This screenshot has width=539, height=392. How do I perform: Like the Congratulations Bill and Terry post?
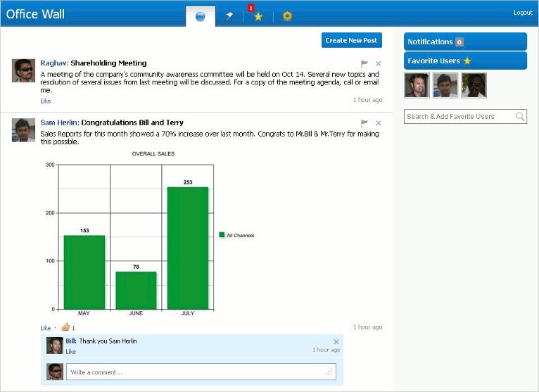click(45, 328)
